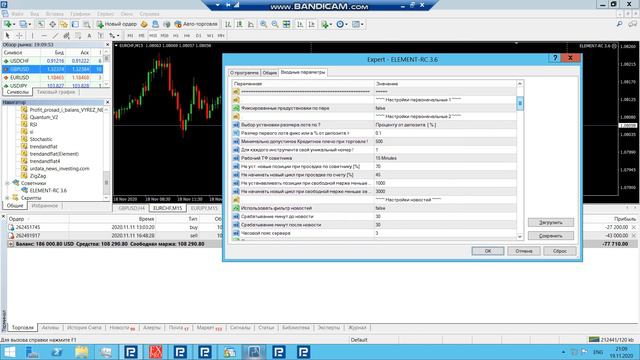Select Stochastic indicator in Navigator

[x=41, y=139]
